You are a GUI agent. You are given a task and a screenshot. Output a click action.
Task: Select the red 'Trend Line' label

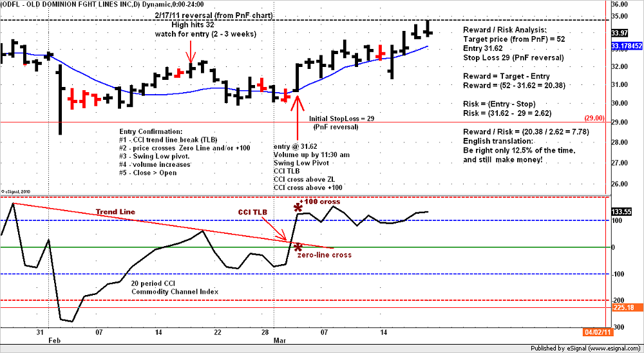(x=115, y=212)
